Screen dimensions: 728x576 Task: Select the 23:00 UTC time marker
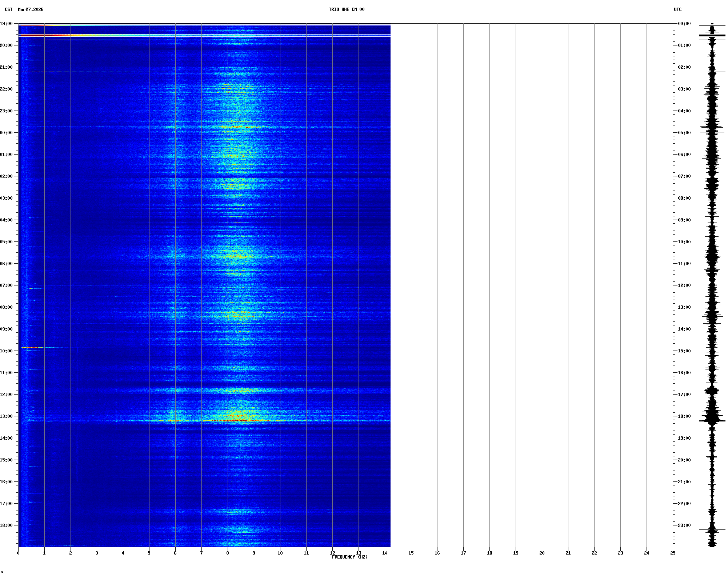pyautogui.click(x=684, y=525)
